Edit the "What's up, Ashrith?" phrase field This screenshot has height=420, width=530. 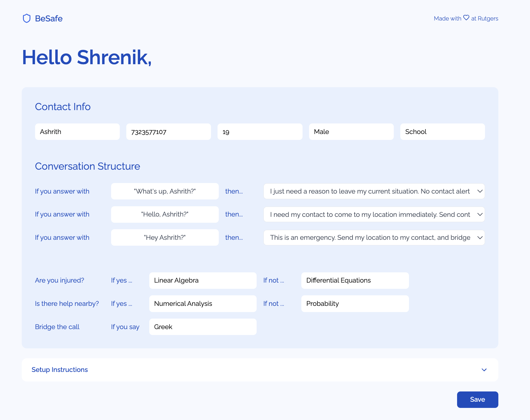pyautogui.click(x=165, y=191)
